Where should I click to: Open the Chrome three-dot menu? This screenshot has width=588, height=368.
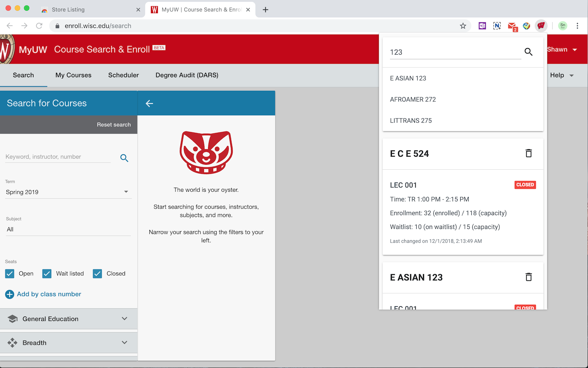click(577, 26)
